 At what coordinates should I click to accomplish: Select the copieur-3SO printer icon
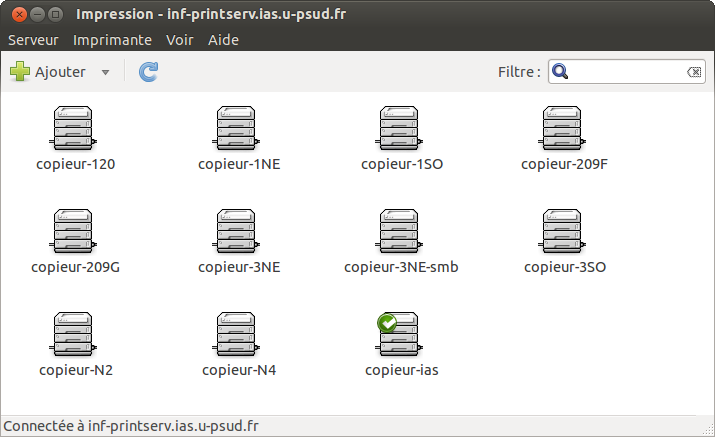564,232
